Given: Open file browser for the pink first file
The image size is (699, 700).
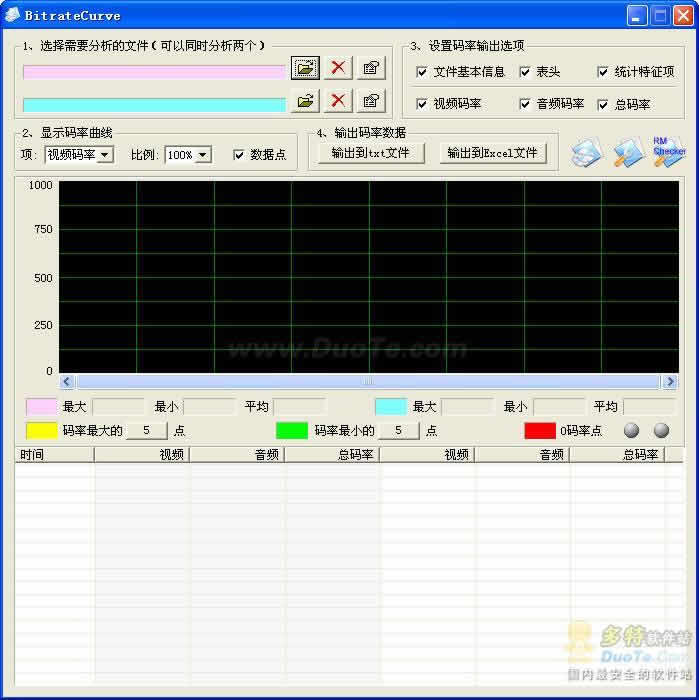Looking at the screenshot, I should tap(305, 68).
